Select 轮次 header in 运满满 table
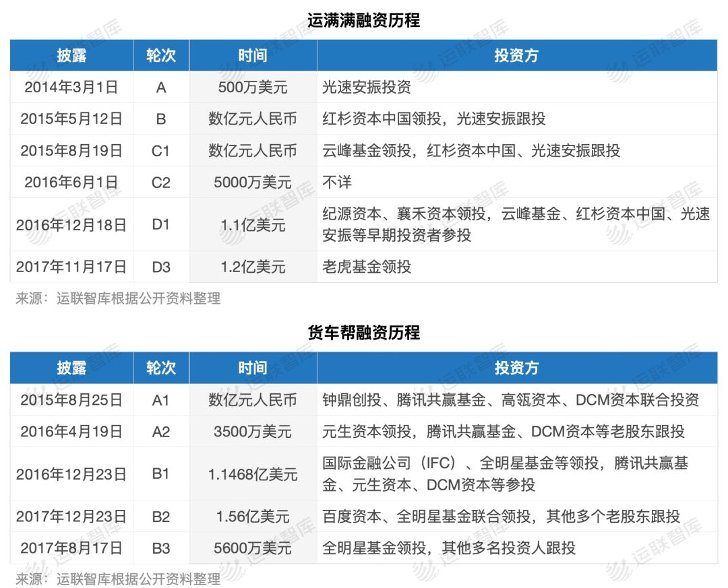The height and width of the screenshot is (588, 728). click(161, 55)
